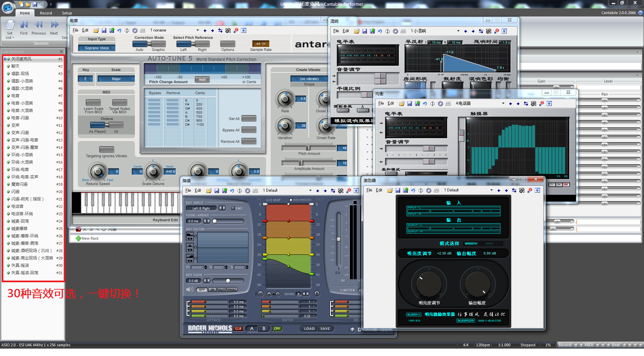Adjust the Key Gain slider in 降噪
This screenshot has height=356, width=644.
click(228, 281)
